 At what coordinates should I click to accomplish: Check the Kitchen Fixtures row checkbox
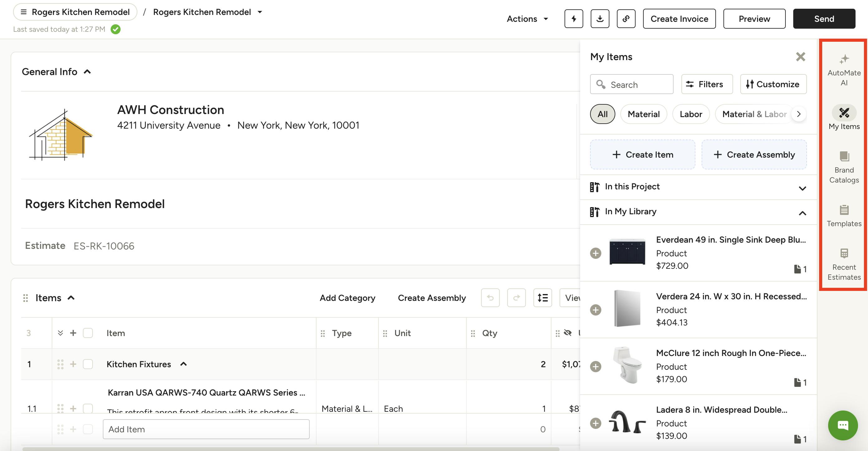click(x=88, y=364)
